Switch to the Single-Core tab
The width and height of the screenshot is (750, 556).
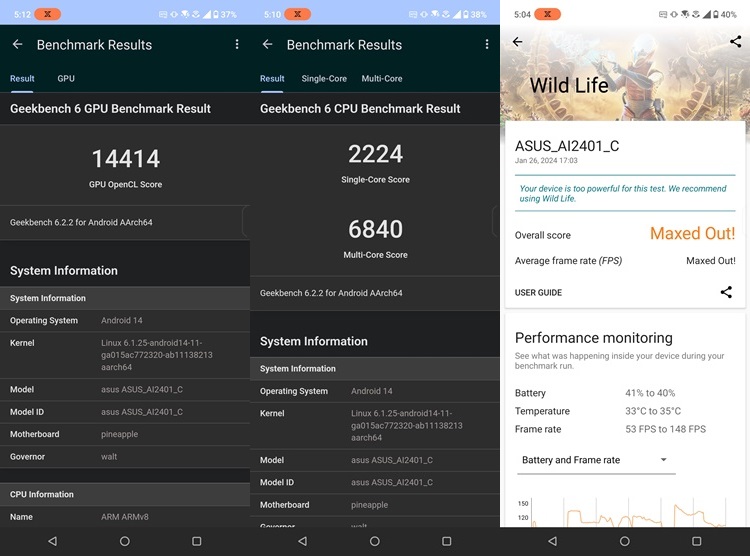[324, 78]
